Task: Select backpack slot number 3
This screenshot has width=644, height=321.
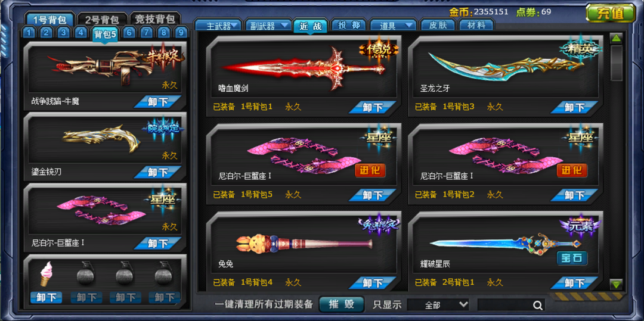Action: click(x=63, y=33)
